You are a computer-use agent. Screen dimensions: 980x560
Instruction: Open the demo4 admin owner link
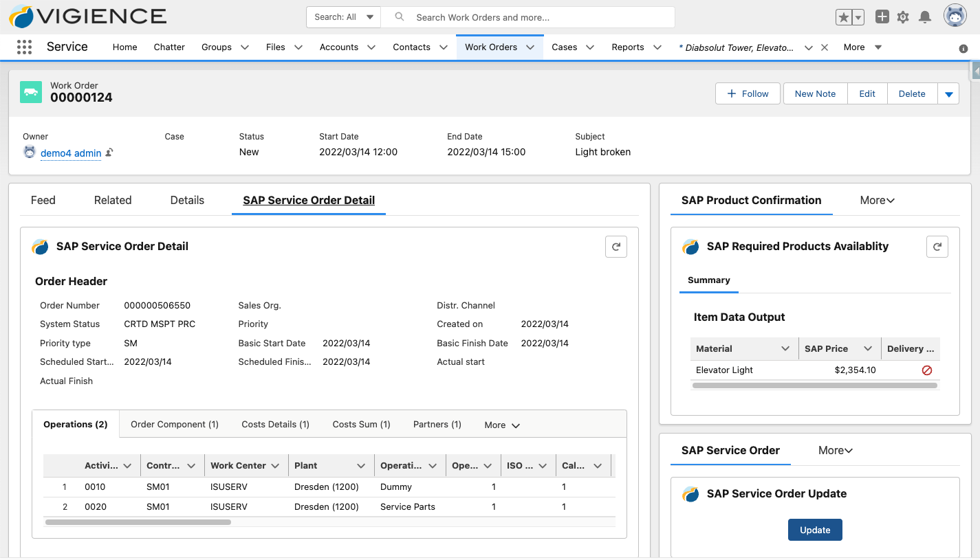71,153
